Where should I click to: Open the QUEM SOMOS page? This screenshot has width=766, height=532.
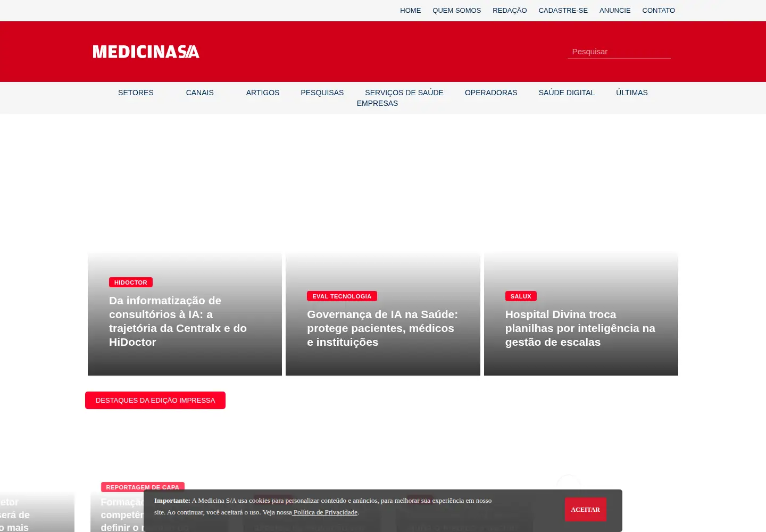pyautogui.click(x=456, y=10)
